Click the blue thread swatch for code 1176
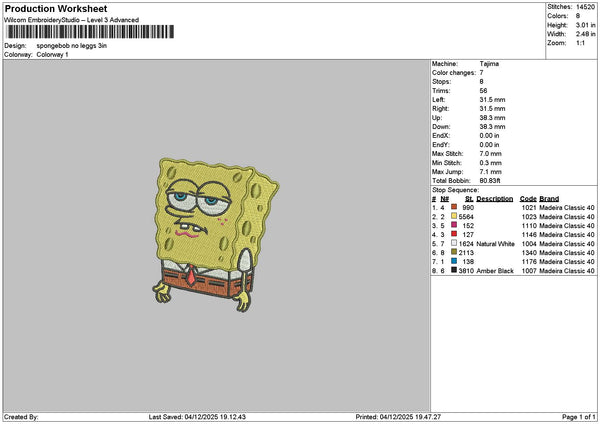This screenshot has width=600, height=424. [x=454, y=261]
